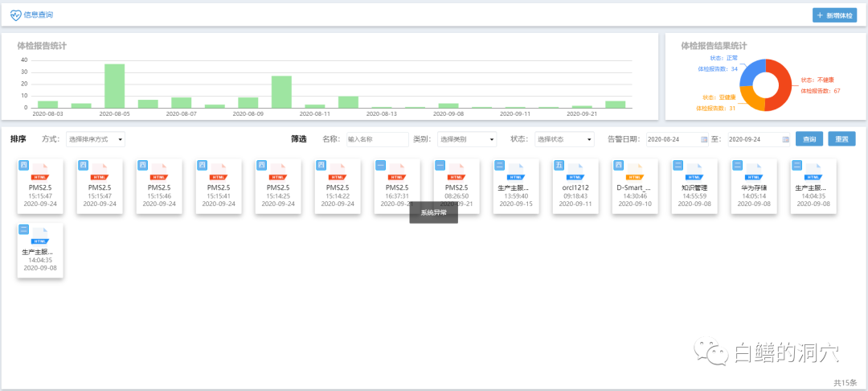This screenshot has width=868, height=391.
Task: Click the D-Smart card name
Action: tap(634, 187)
